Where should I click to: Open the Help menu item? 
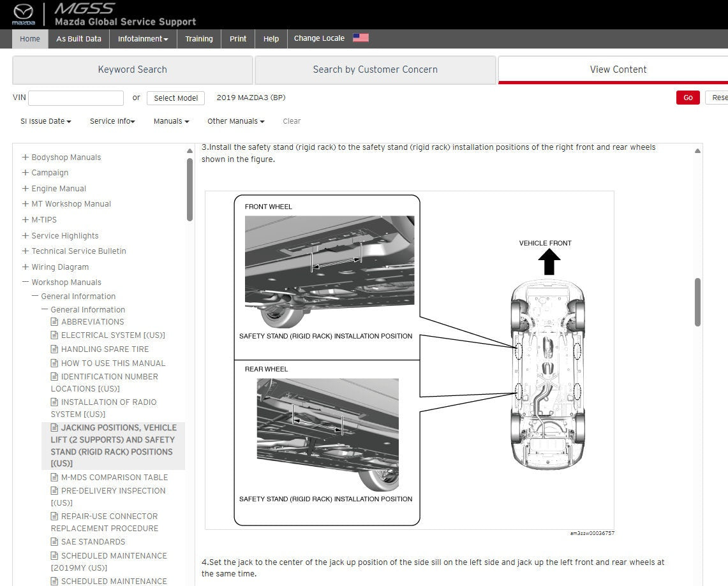(x=271, y=38)
